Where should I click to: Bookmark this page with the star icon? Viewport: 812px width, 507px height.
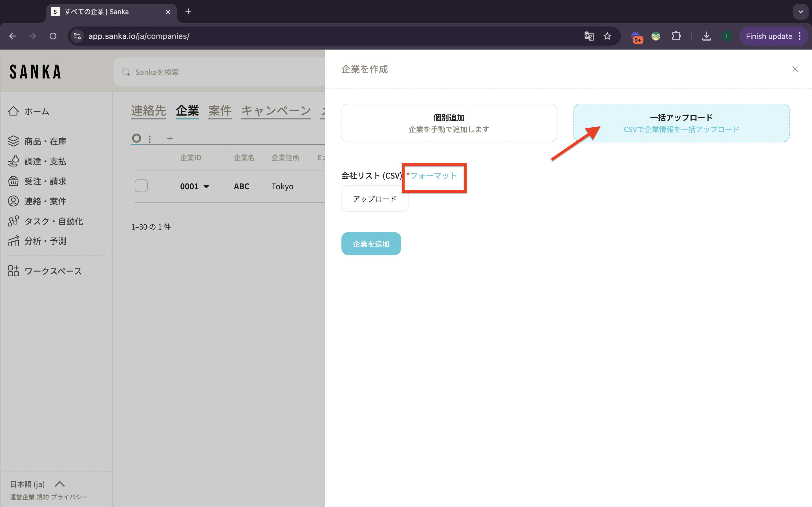coord(607,36)
